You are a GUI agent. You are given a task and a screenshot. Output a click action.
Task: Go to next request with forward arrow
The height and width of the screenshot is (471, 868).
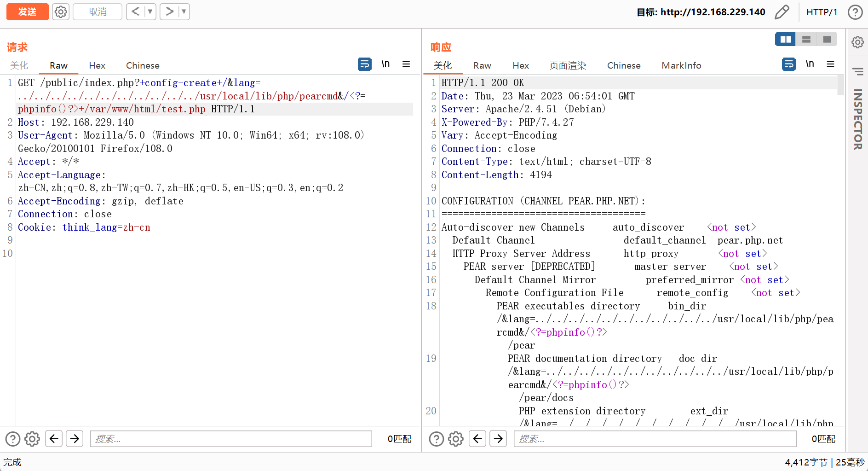pyautogui.click(x=169, y=12)
